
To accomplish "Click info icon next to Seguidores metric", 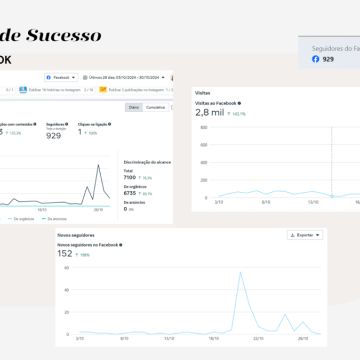I will point(67,124).
